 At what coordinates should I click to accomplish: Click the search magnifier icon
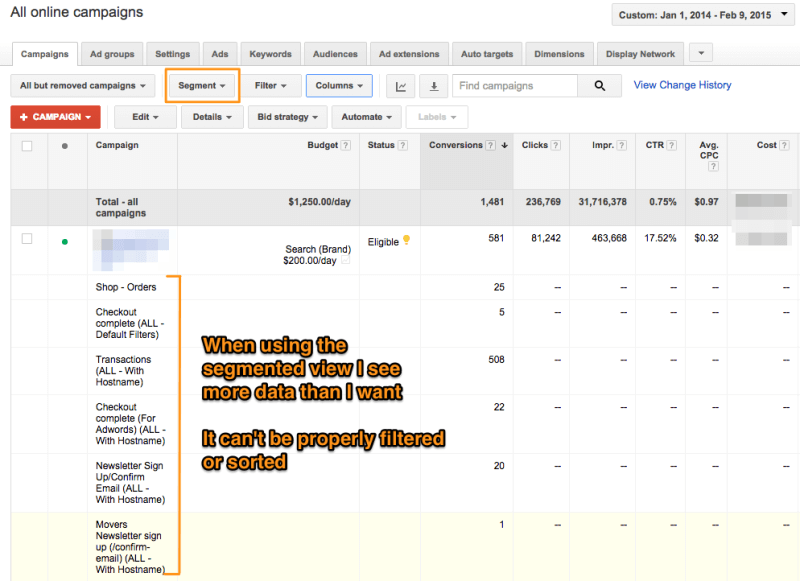point(599,86)
